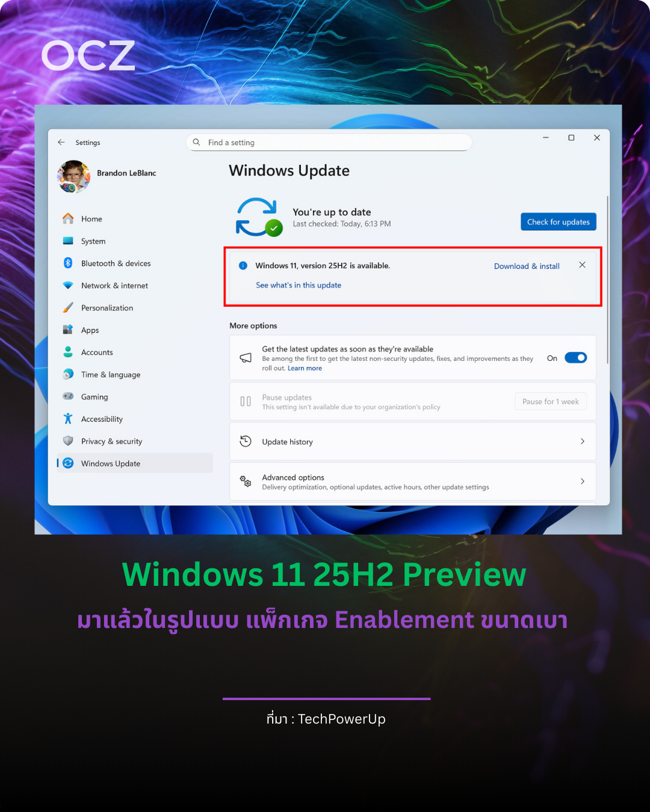Open Accounts settings page
Viewport: 650px width, 812px height.
pyautogui.click(x=135, y=352)
